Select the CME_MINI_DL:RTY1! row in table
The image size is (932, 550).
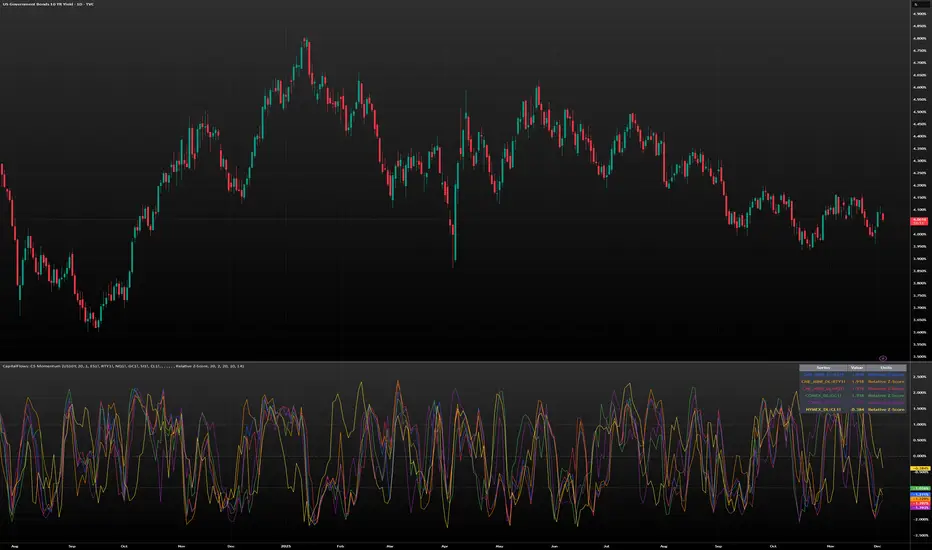853,382
